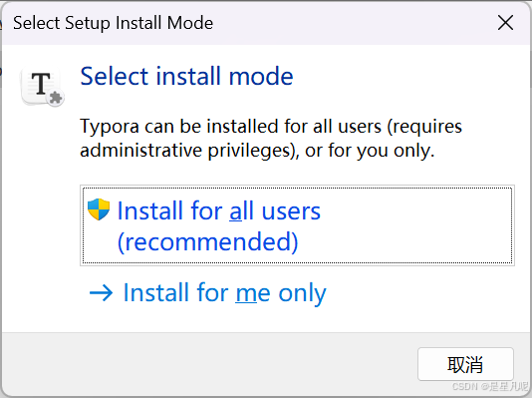Click the word "only" in the second install option
The width and height of the screenshot is (532, 398).
point(302,293)
